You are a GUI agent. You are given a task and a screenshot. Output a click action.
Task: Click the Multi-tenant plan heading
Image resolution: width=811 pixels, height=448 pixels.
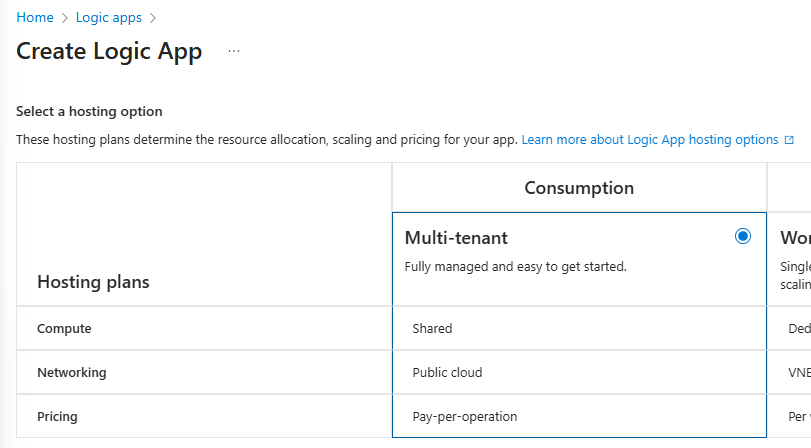pos(456,238)
